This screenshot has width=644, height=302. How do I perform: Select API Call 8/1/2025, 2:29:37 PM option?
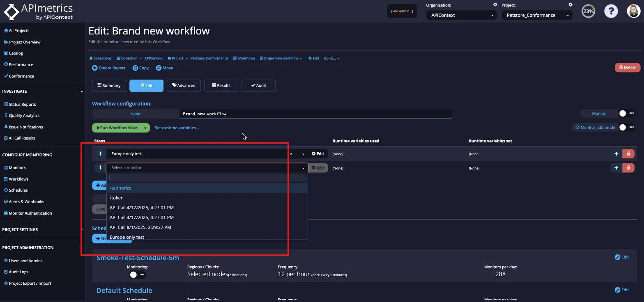pyautogui.click(x=207, y=227)
